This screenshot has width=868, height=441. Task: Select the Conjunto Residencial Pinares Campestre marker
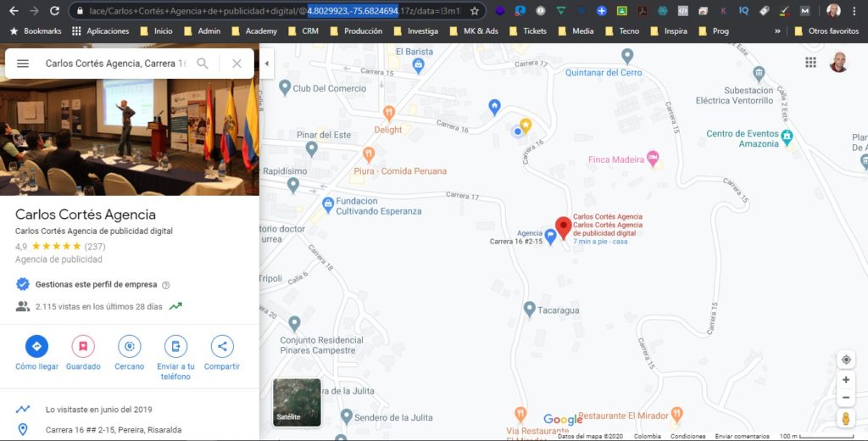(294, 324)
